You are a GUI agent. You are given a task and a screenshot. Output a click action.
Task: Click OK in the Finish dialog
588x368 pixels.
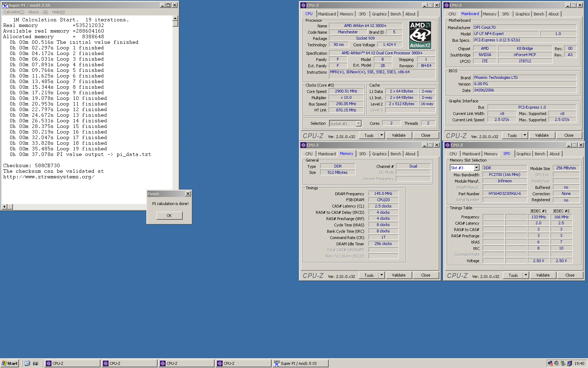click(169, 216)
